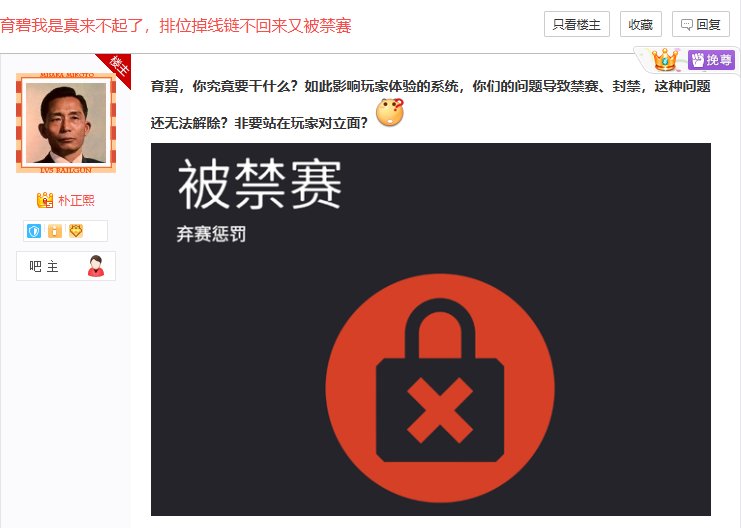This screenshot has width=741, height=528.
Task: Click the speech bubble icon beside 回复
Action: tap(687, 25)
